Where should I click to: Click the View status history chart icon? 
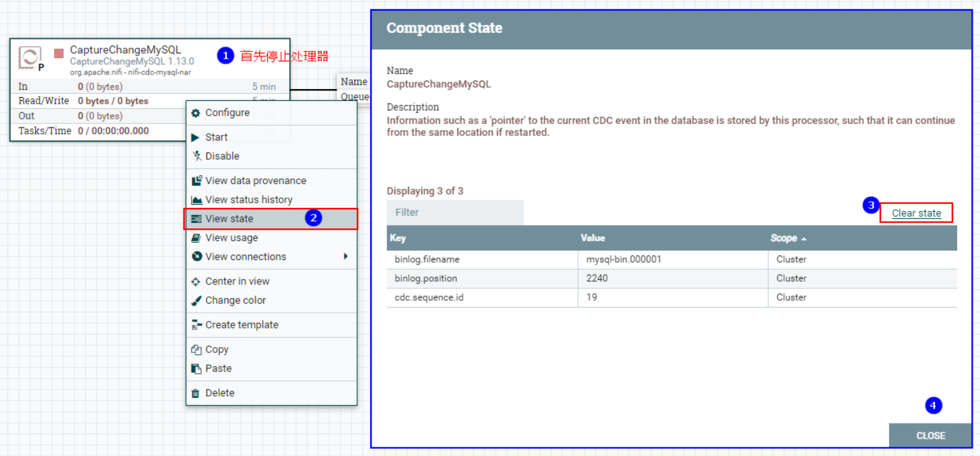click(196, 200)
